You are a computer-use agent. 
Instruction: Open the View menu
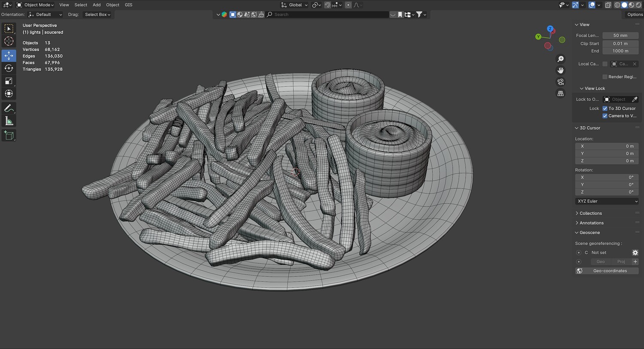64,5
